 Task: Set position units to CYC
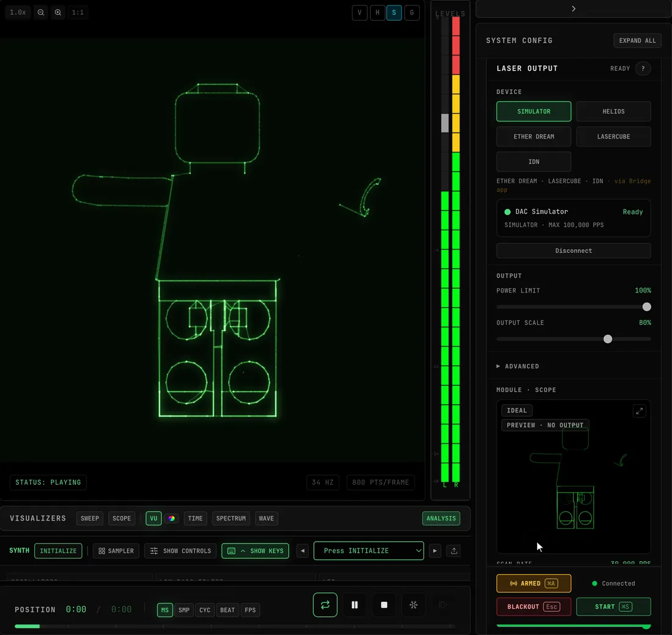205,610
